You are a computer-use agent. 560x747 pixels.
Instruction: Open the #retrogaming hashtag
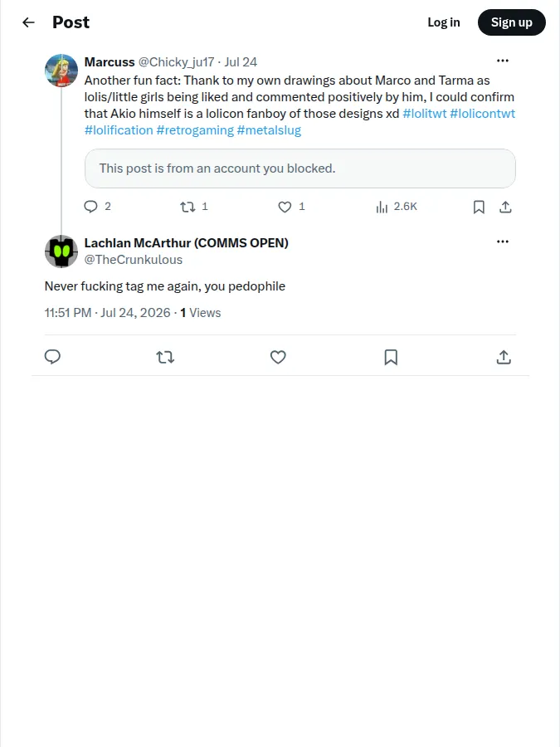tap(195, 130)
